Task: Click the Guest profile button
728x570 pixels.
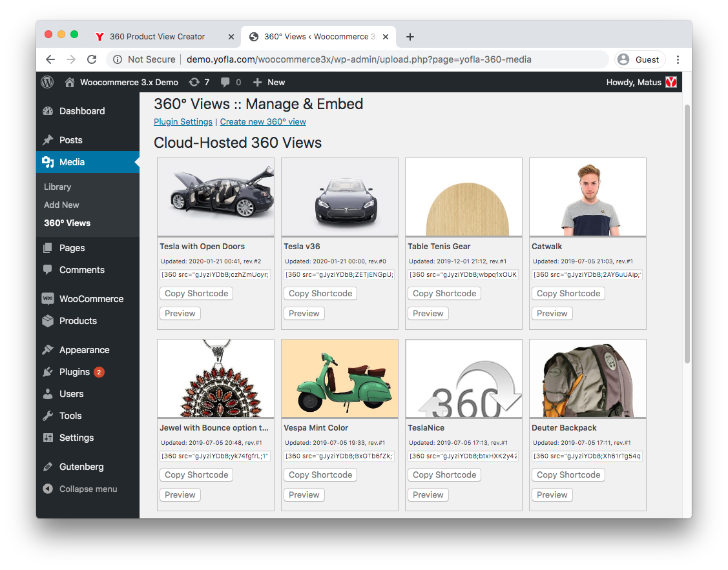Action: (x=640, y=59)
